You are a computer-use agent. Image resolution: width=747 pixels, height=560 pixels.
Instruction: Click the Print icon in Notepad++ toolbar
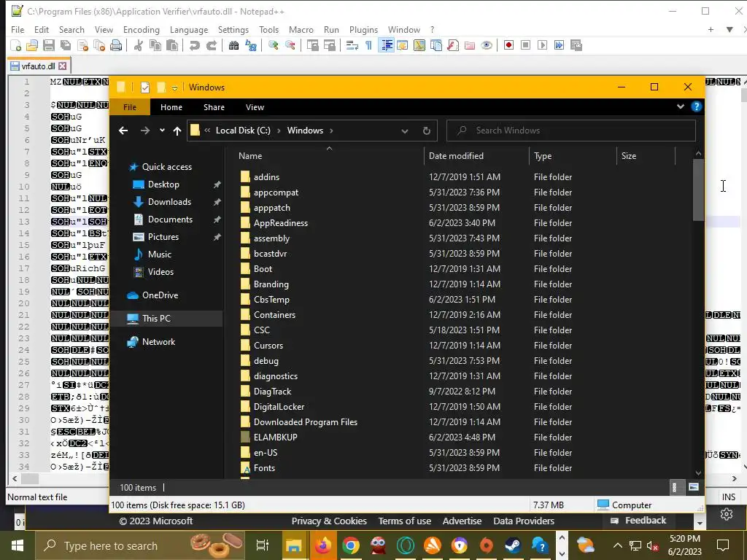pos(116,45)
